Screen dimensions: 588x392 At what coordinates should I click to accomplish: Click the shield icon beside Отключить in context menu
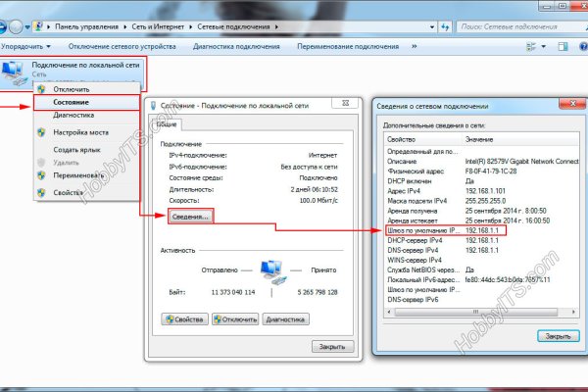point(41,89)
